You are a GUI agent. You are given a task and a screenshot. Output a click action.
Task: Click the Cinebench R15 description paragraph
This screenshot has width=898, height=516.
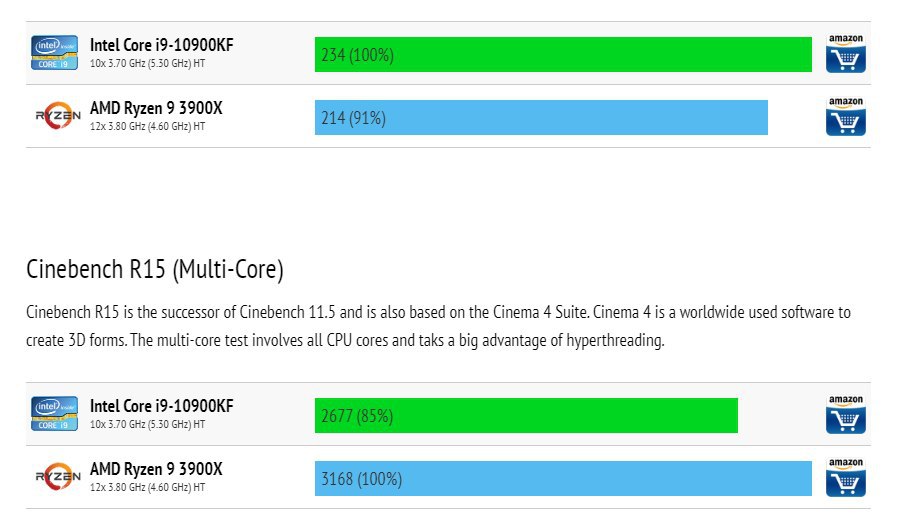438,326
